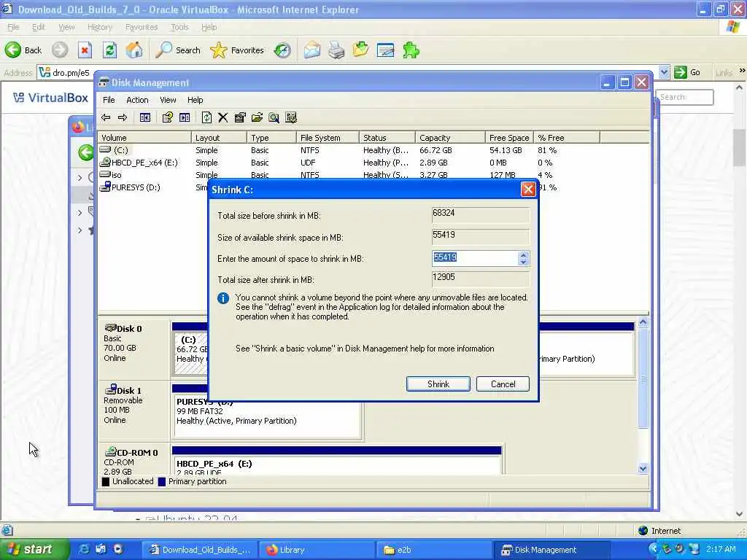Click the Show Desktop quick launch icon
This screenshot has width=747, height=560.
[101, 550]
